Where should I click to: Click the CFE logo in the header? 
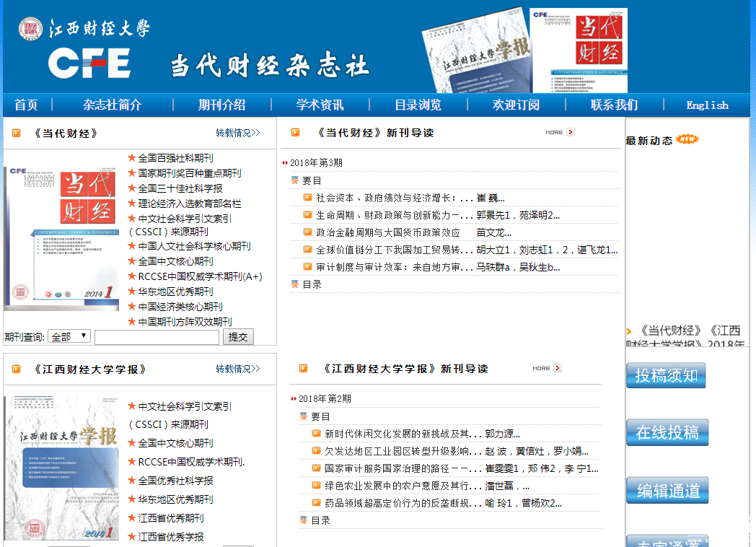(x=89, y=63)
